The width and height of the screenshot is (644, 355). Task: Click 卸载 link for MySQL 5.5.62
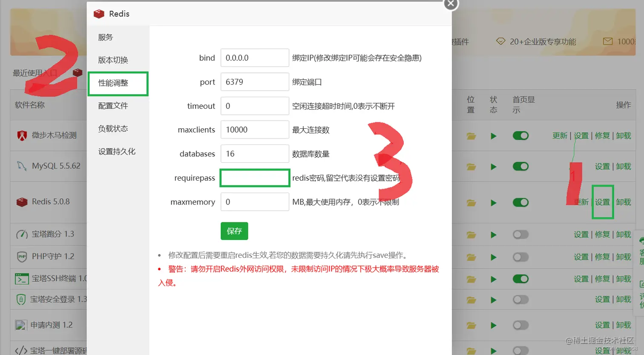point(624,166)
